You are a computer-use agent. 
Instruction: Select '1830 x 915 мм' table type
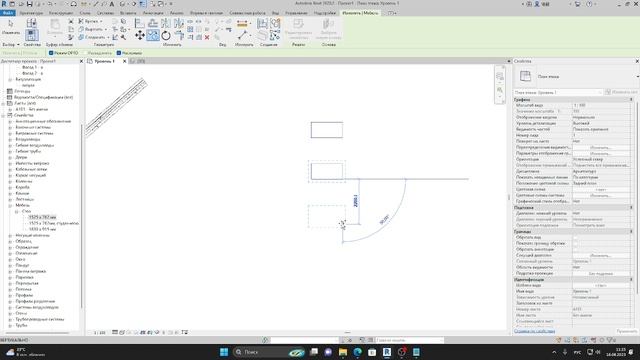[42, 229]
